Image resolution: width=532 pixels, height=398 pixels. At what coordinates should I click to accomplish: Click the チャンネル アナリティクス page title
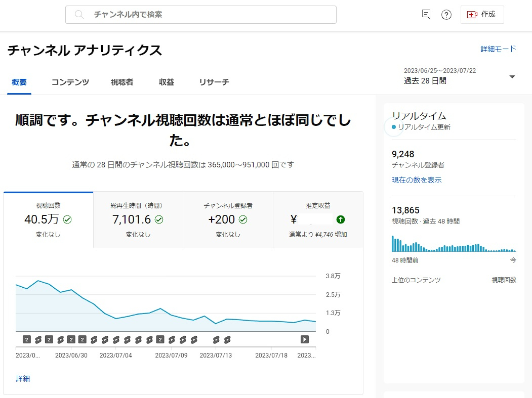[85, 51]
